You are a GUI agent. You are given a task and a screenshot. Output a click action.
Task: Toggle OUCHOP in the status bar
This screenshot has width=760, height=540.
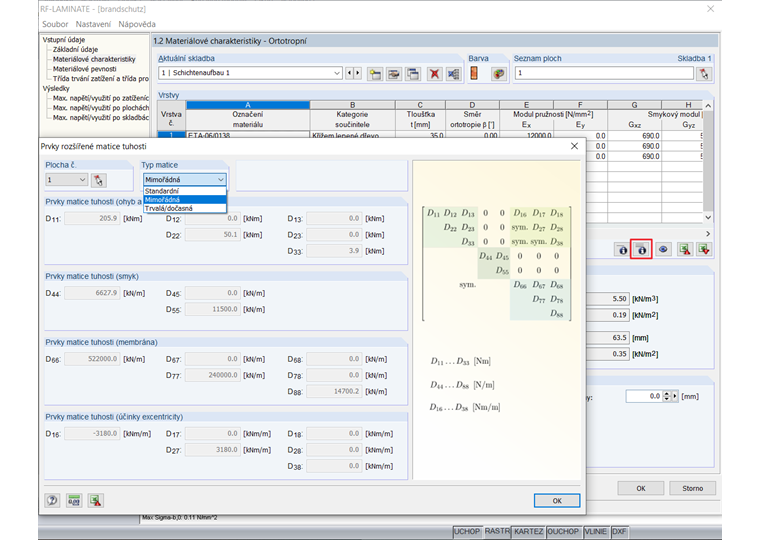(x=563, y=531)
